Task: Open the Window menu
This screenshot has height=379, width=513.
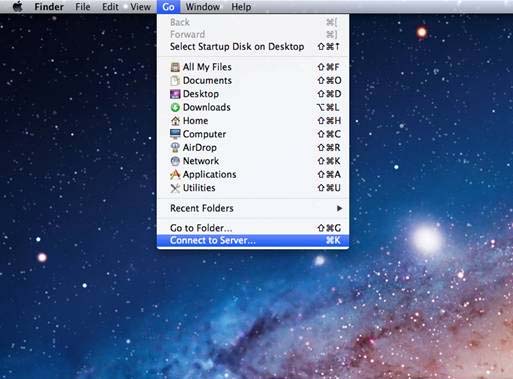Action: tap(203, 7)
